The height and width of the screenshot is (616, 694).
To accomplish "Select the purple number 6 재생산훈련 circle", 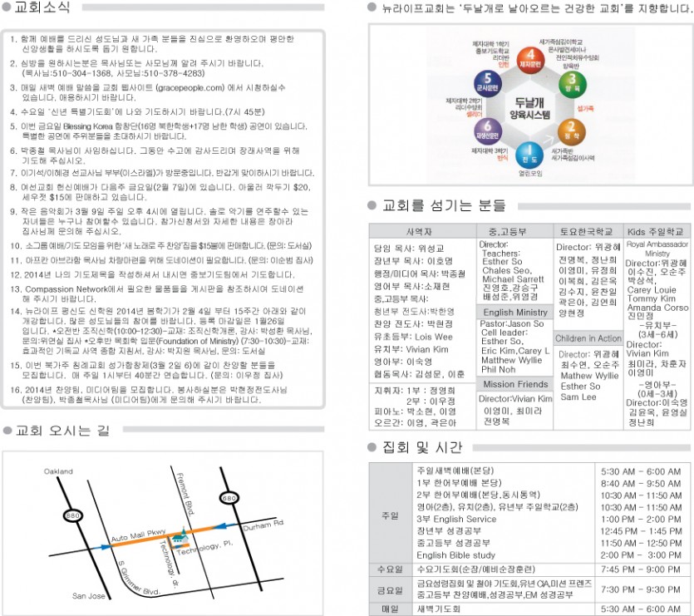I will (487, 131).
